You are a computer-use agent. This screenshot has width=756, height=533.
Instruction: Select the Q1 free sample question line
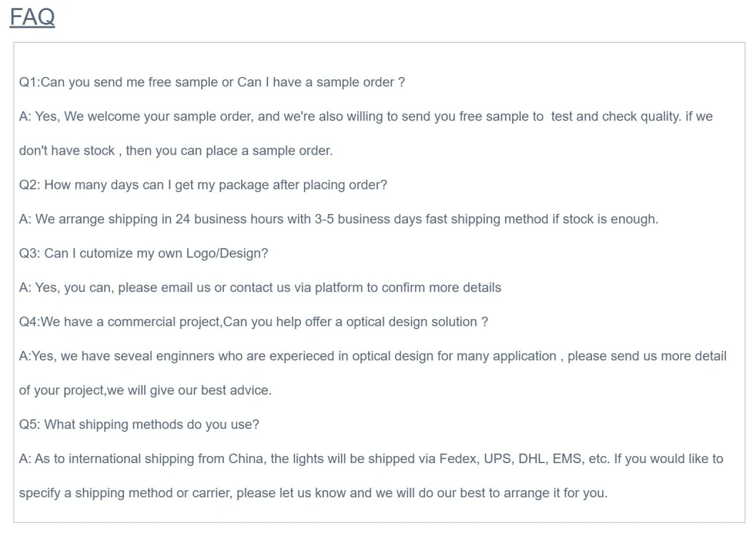tap(212, 82)
